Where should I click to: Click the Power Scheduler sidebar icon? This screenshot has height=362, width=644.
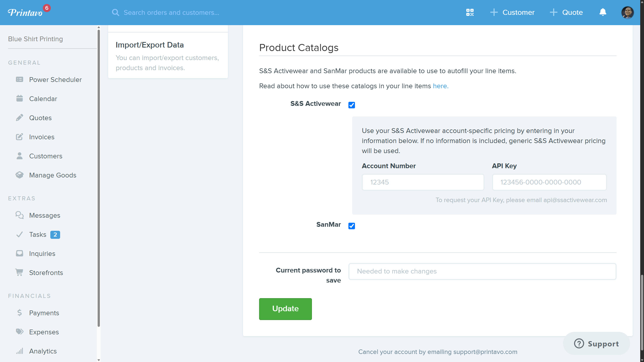point(19,79)
